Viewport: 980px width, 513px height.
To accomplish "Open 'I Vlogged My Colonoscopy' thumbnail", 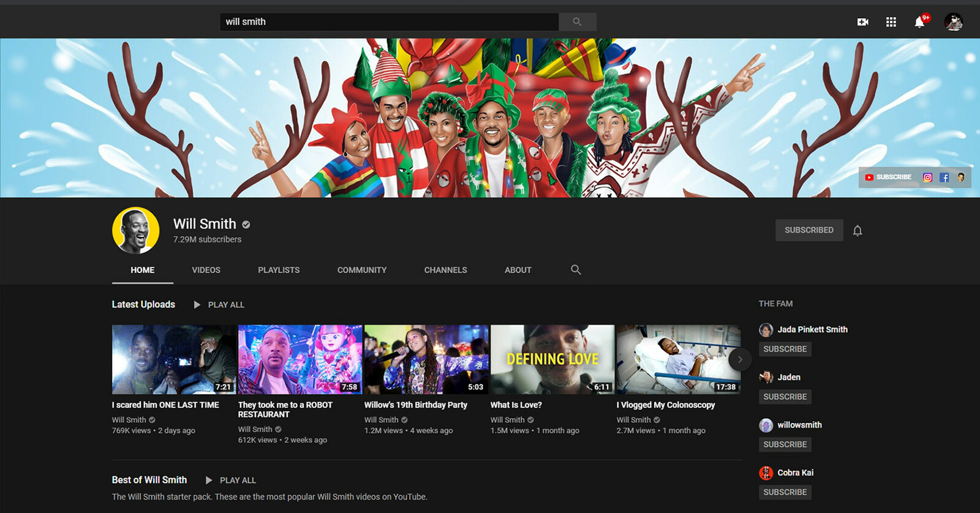I will (679, 359).
